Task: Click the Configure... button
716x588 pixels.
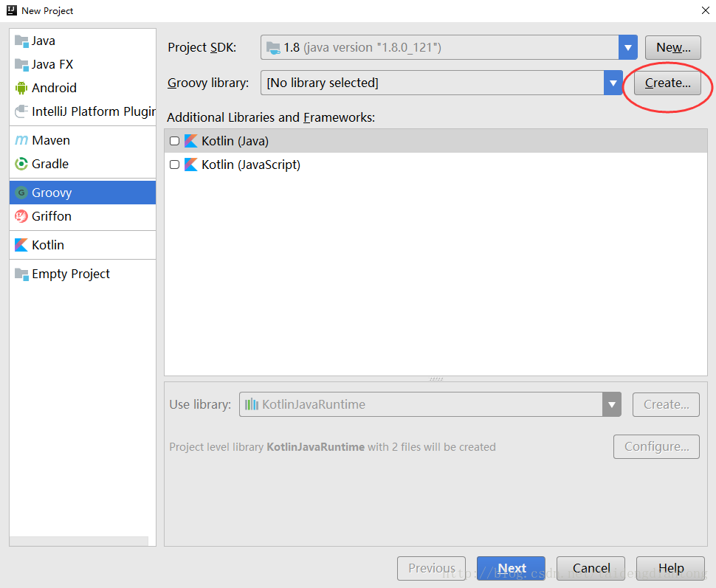Action: (x=656, y=446)
